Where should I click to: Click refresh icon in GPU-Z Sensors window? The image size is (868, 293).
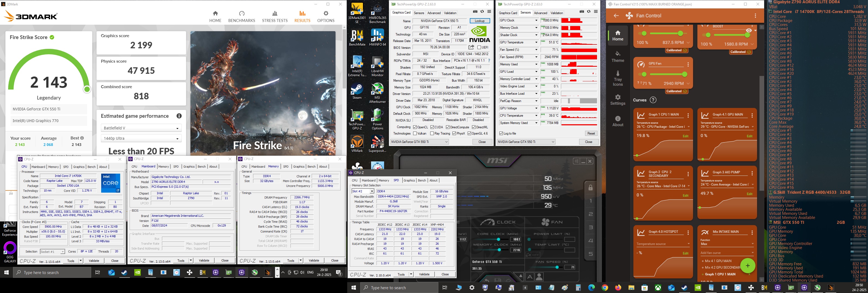click(x=589, y=11)
